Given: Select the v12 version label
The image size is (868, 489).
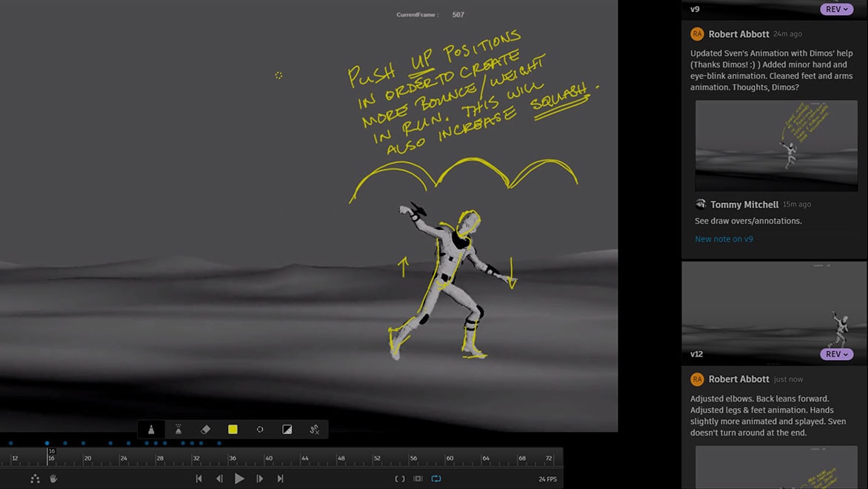Looking at the screenshot, I should point(697,354).
